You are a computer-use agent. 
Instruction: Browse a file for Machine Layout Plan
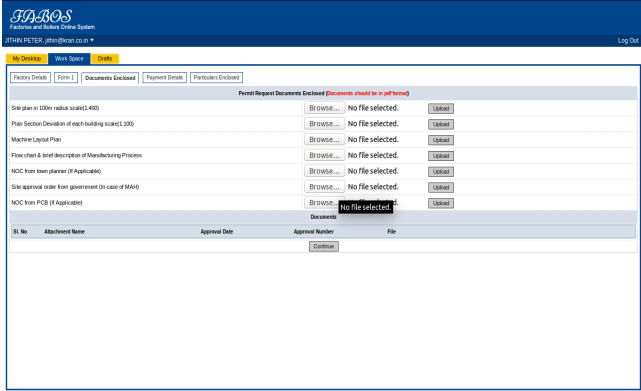(x=324, y=139)
